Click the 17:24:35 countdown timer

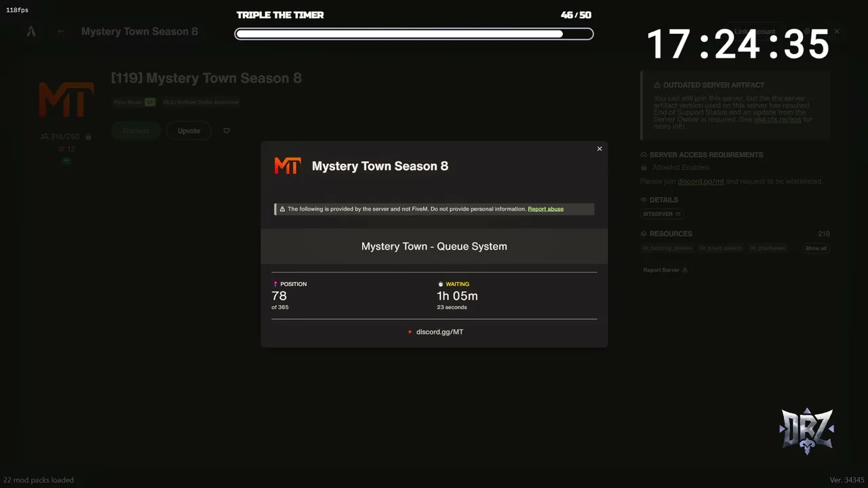pos(738,45)
